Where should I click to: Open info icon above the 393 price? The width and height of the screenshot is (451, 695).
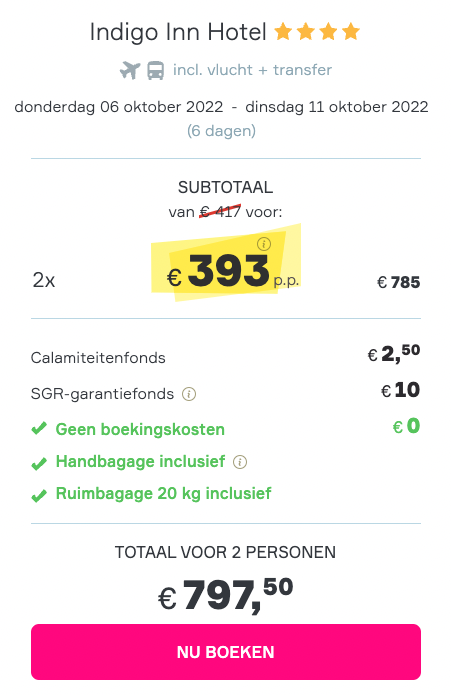coord(264,243)
